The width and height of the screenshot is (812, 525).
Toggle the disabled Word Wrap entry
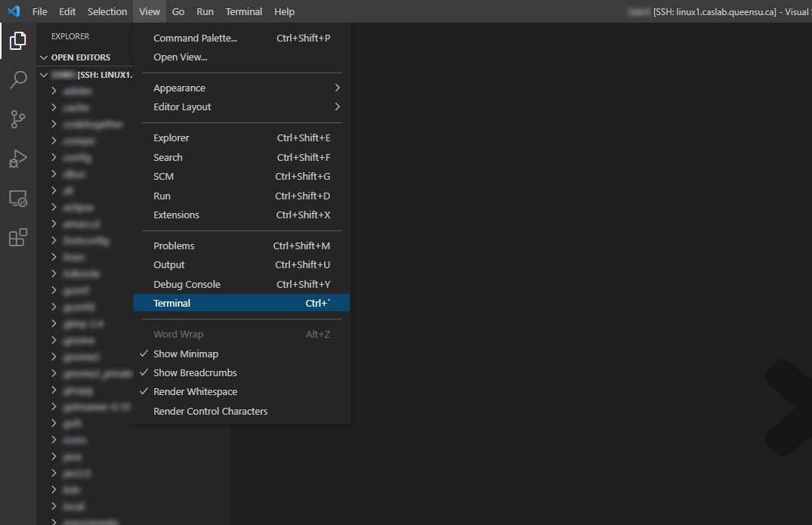tap(241, 335)
